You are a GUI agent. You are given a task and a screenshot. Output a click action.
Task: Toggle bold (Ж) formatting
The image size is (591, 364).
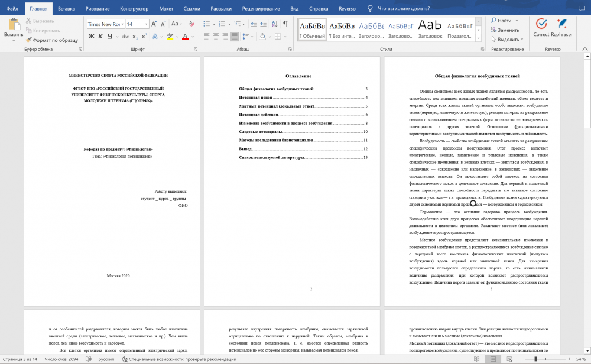(91, 37)
